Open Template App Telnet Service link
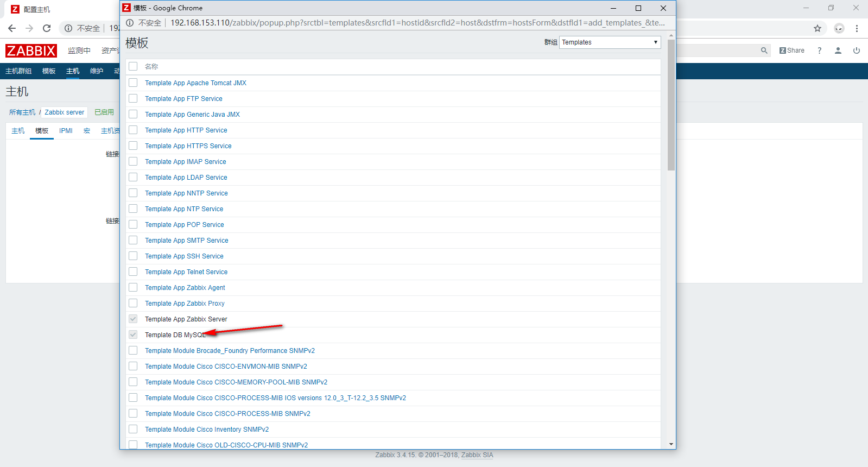The width and height of the screenshot is (868, 467). [186, 272]
